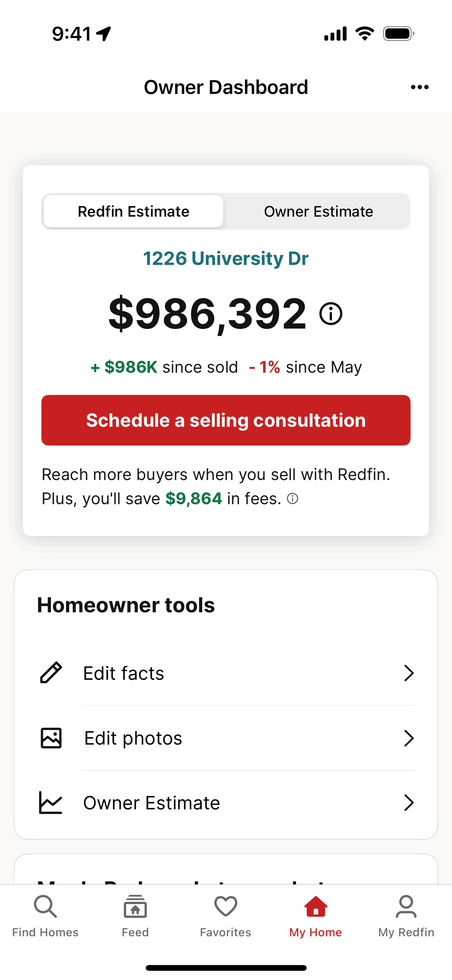452x980 pixels.
Task: Tap the Edit photos label
Action: point(133,738)
